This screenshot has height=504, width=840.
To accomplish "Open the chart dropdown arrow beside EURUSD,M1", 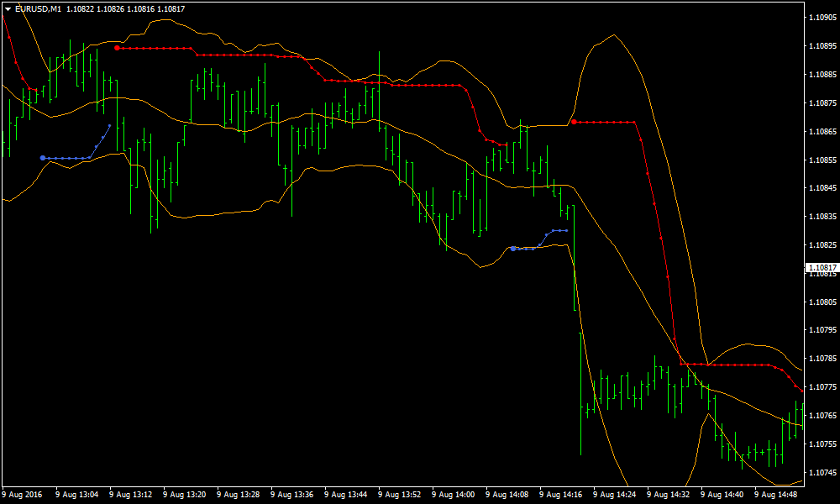I will pos(8,8).
